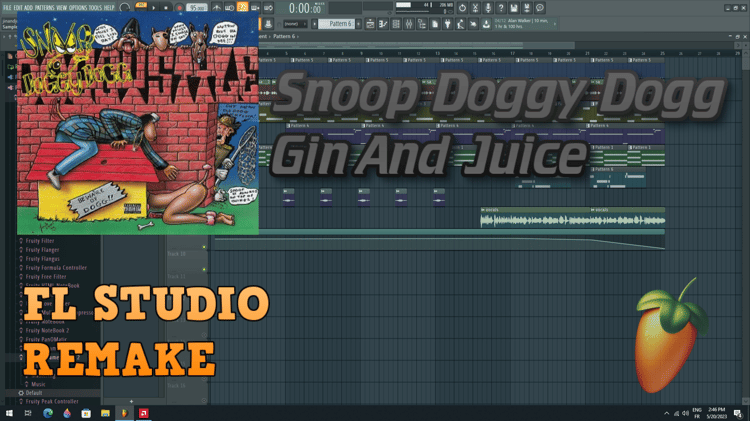Open the PATTERNS menu

click(x=45, y=8)
